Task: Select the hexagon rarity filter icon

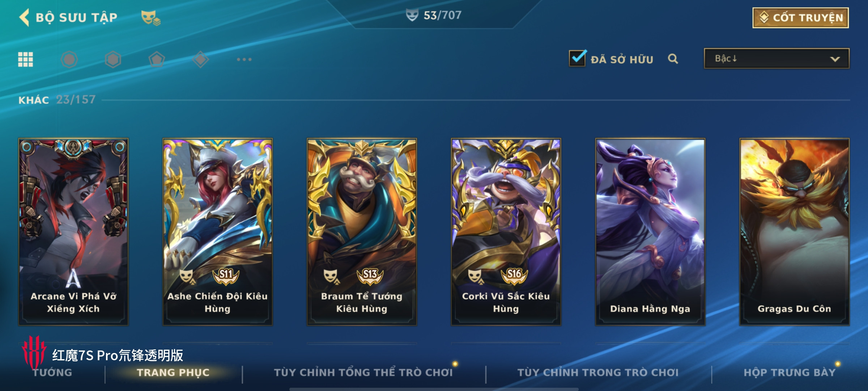Action: pyautogui.click(x=113, y=59)
